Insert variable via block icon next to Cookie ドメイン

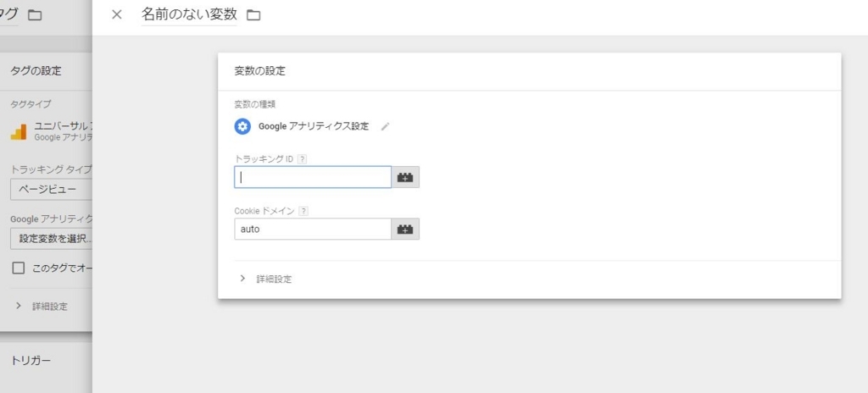[405, 230]
